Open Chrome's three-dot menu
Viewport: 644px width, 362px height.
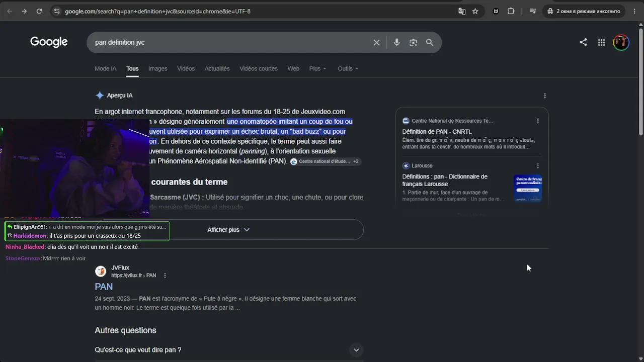(x=634, y=11)
